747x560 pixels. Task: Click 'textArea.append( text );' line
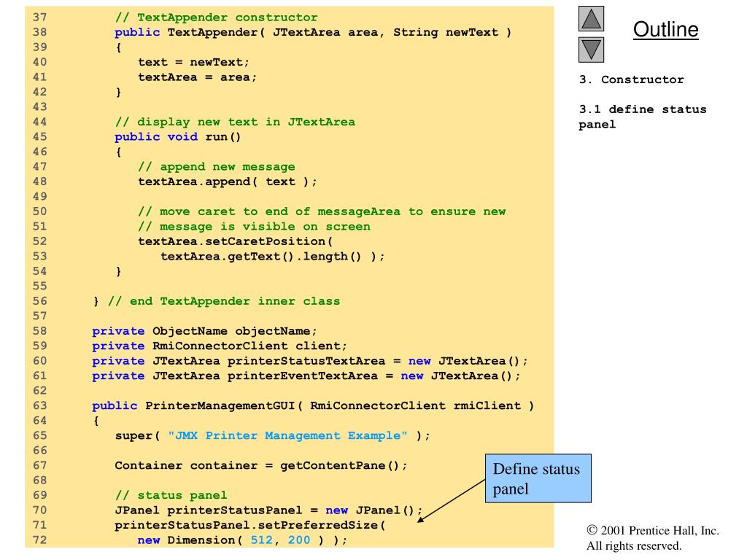228,182
